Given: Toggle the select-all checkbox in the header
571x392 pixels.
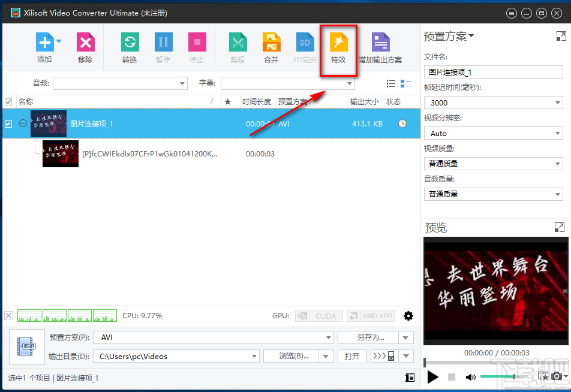Looking at the screenshot, I should (8, 101).
